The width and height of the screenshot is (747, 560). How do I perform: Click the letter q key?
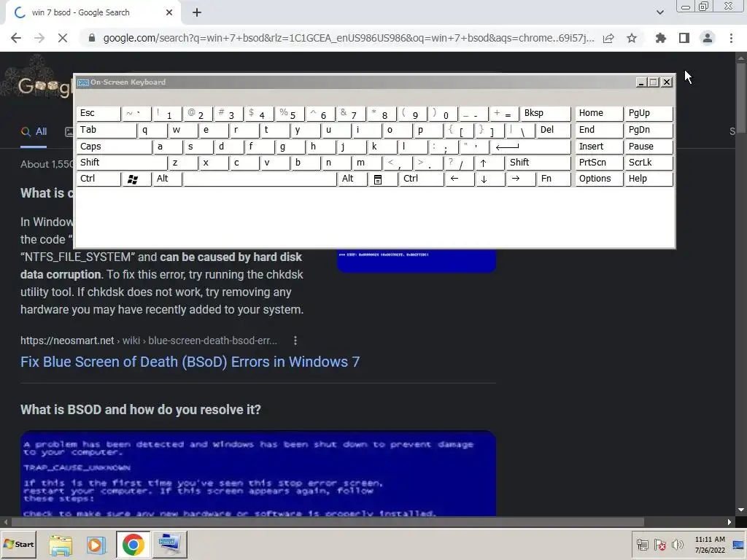[152, 130]
